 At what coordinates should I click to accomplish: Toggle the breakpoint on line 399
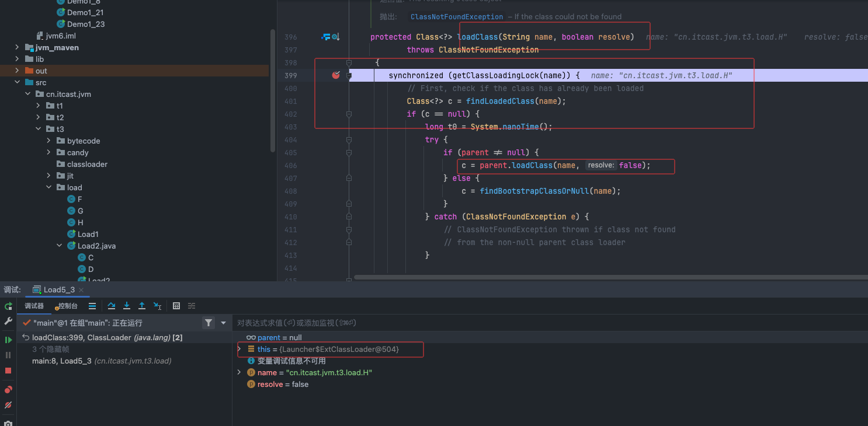[336, 75]
